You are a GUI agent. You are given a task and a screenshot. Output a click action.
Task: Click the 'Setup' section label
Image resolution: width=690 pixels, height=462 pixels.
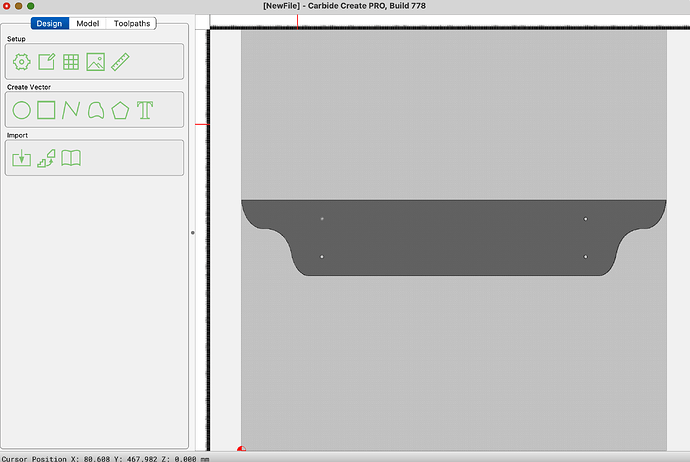[16, 39]
